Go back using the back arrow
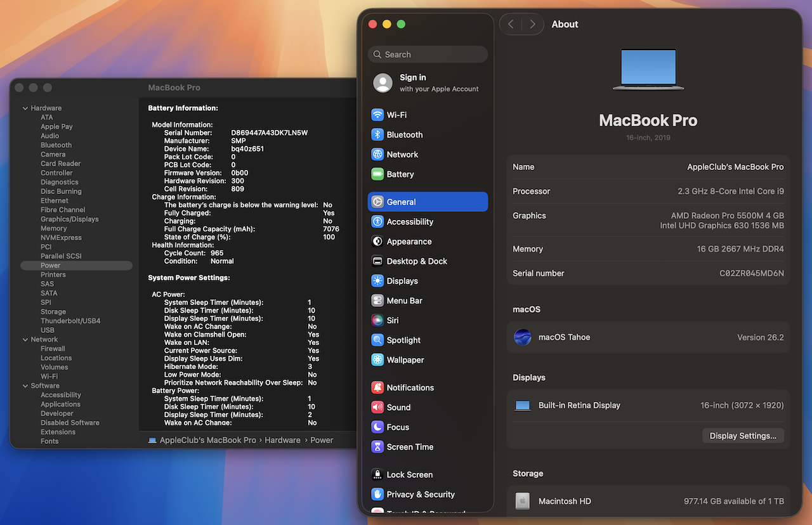Viewport: 812px width, 525px height. (511, 24)
